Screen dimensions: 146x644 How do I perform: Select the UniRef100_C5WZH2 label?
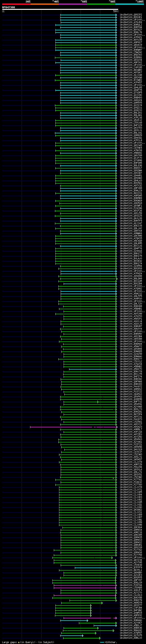pos(131,53)
